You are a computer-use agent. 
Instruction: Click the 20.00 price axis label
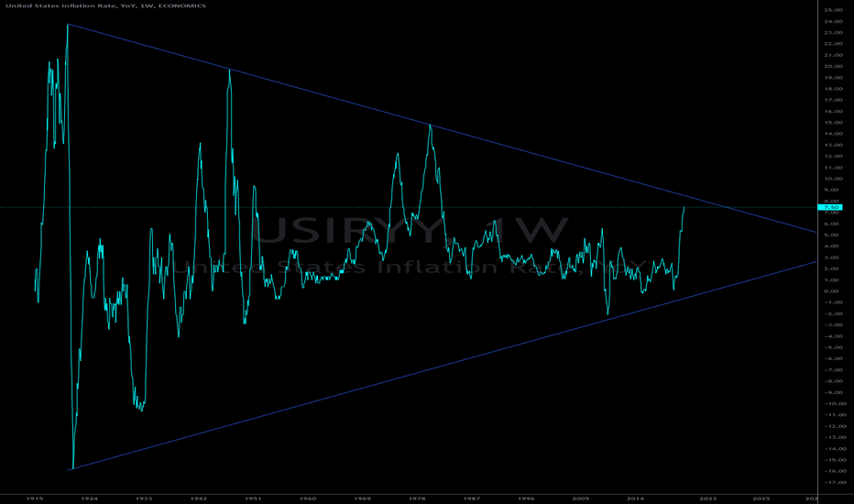point(834,67)
